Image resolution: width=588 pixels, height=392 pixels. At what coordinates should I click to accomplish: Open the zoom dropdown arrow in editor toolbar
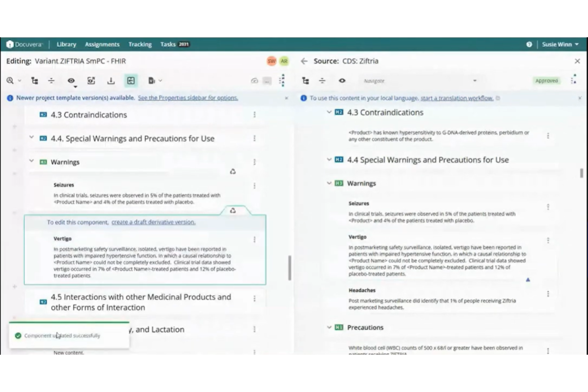pyautogui.click(x=19, y=81)
